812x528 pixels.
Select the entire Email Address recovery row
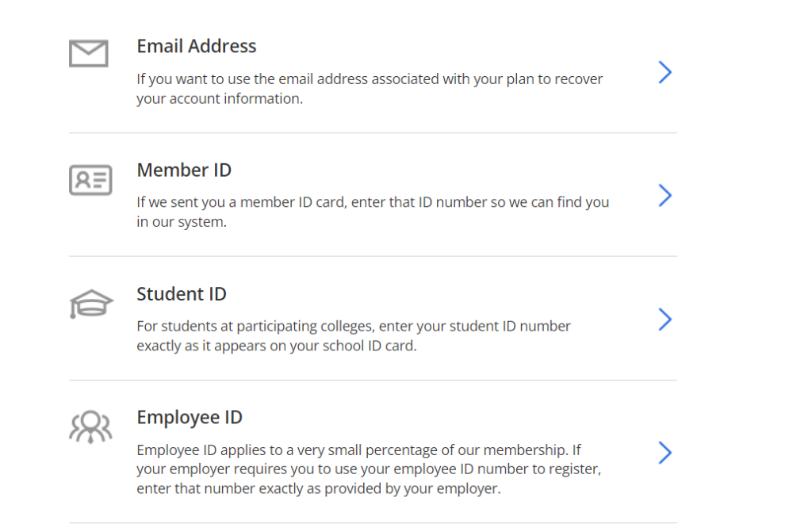click(x=373, y=71)
